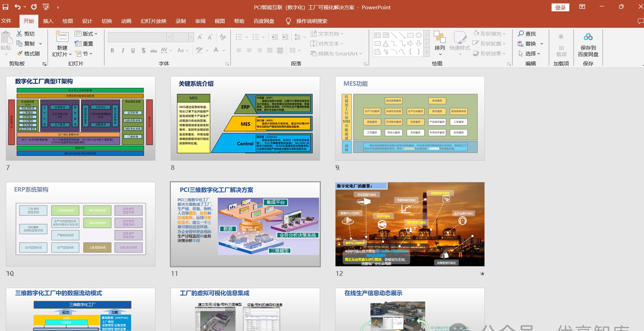
Task: Decrease font size with small A icon
Action: (x=210, y=37)
